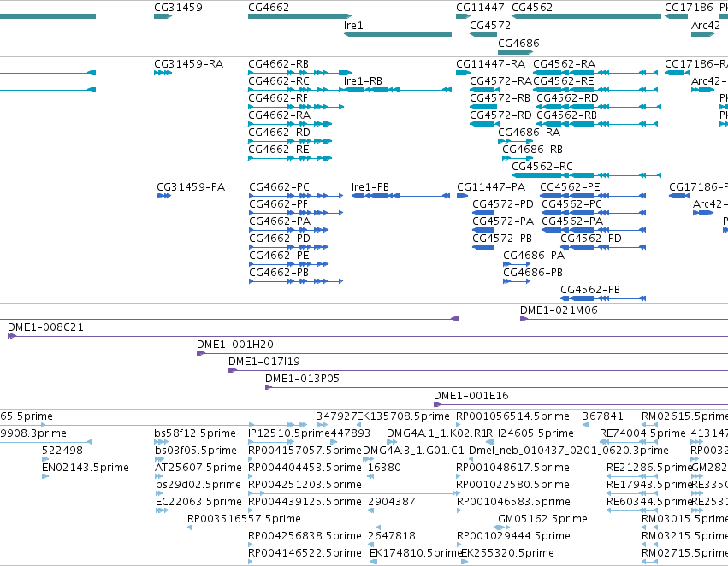Viewport: 728px width, 566px height.
Task: Select the CG4662-RA transcript label
Action: coord(280,115)
